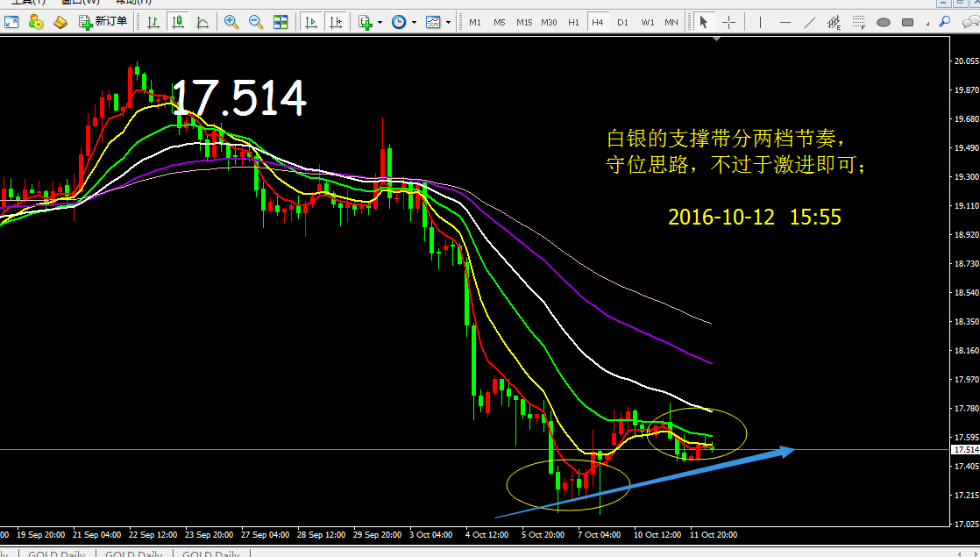Screen dimensions: 980x557
Task: Expand the templates dropdown arrow
Action: pyautogui.click(x=448, y=23)
